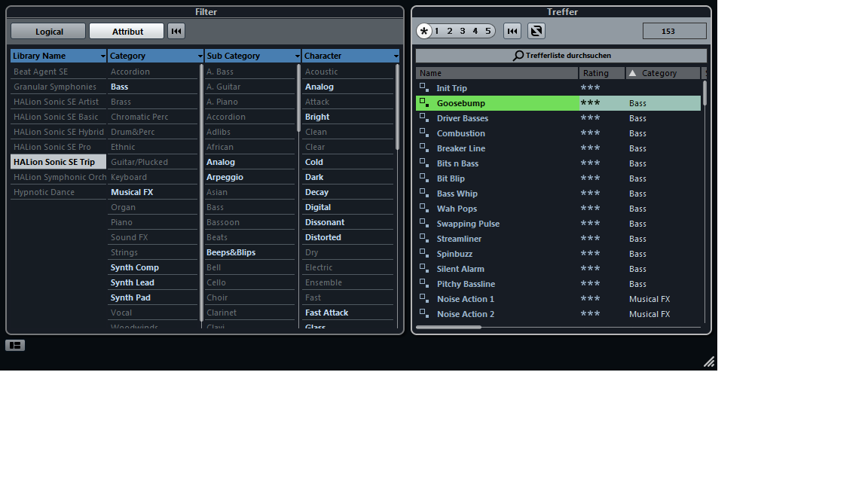Set rating filter to 1
Screen dimensions: 868x488
pos(437,31)
